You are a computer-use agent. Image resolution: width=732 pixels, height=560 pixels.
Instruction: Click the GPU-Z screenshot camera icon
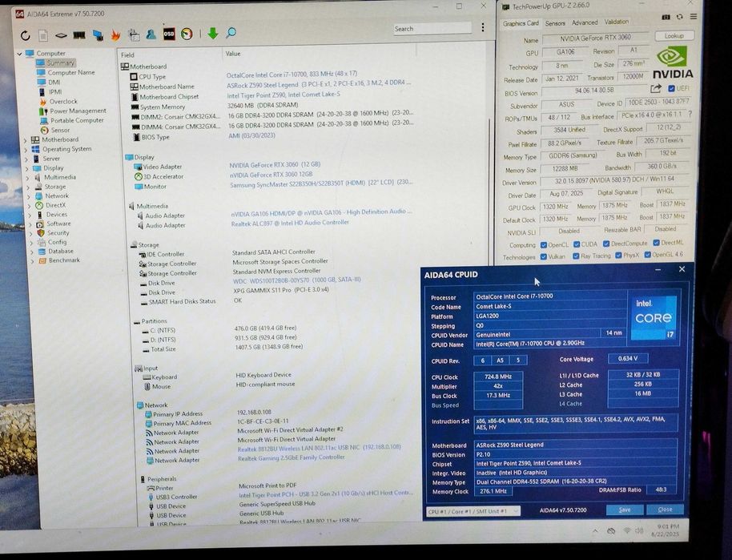(666, 17)
